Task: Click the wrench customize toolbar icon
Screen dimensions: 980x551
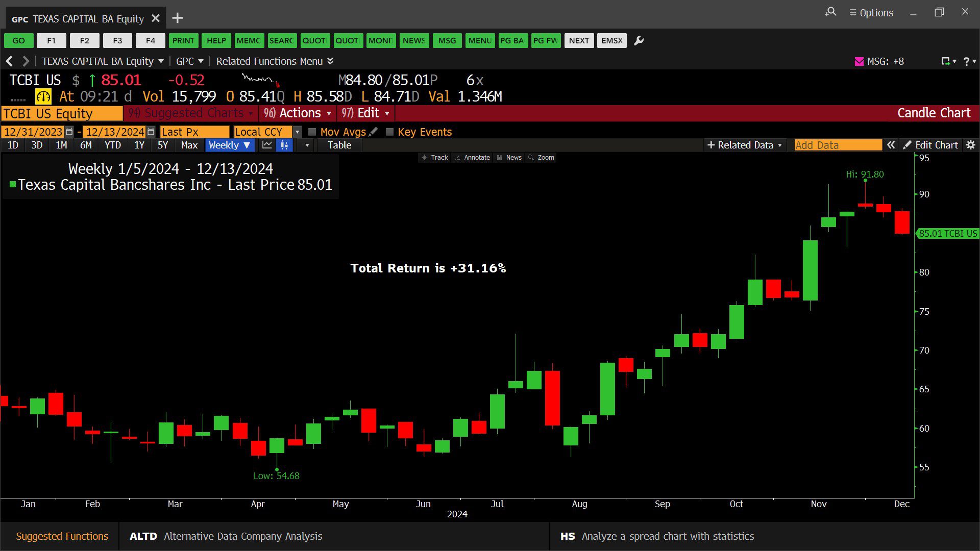Action: tap(639, 41)
